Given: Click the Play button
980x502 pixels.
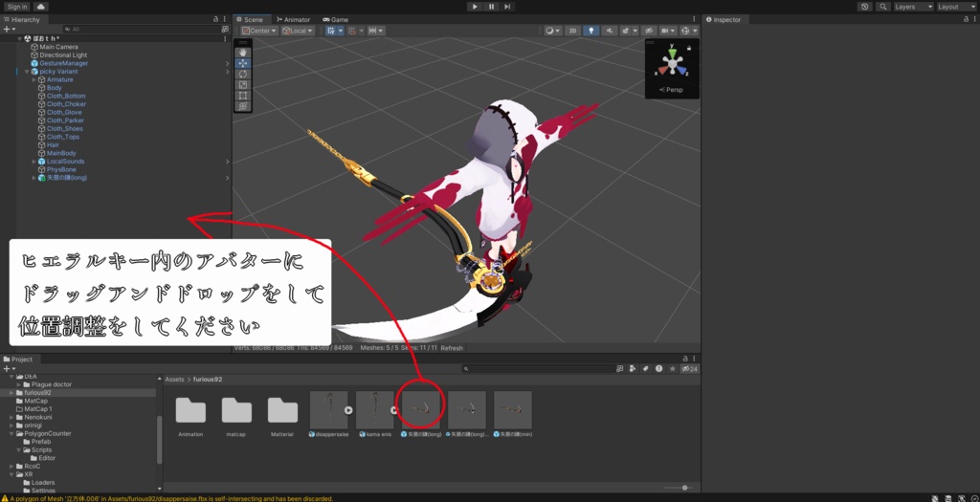Looking at the screenshot, I should [475, 7].
